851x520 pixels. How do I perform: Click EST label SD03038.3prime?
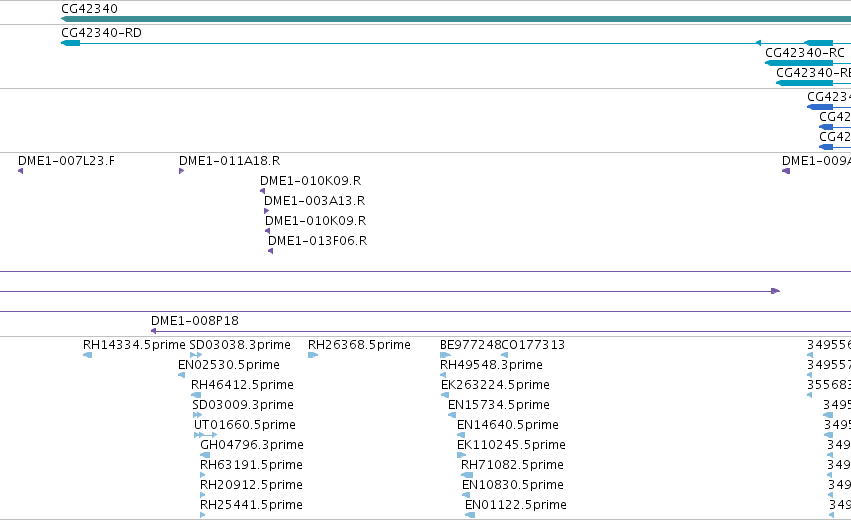[x=240, y=345]
